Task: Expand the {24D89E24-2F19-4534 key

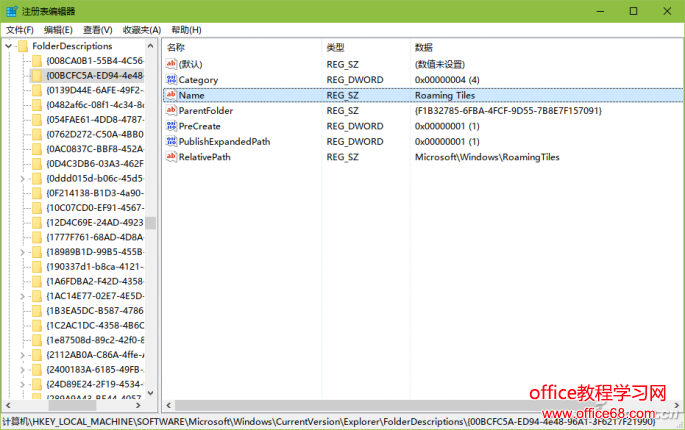Action: coord(22,385)
